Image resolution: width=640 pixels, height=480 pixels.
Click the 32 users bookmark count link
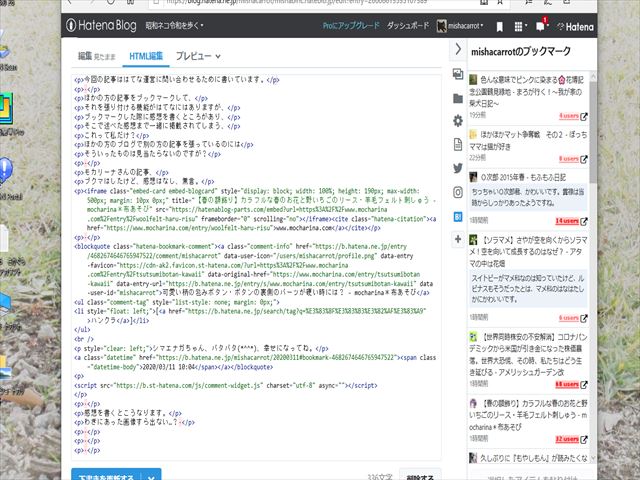pos(567,439)
